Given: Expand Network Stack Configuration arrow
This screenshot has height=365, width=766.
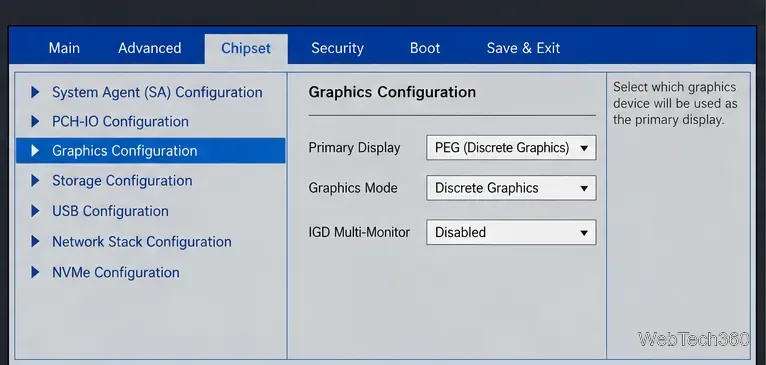Looking at the screenshot, I should pos(35,241).
